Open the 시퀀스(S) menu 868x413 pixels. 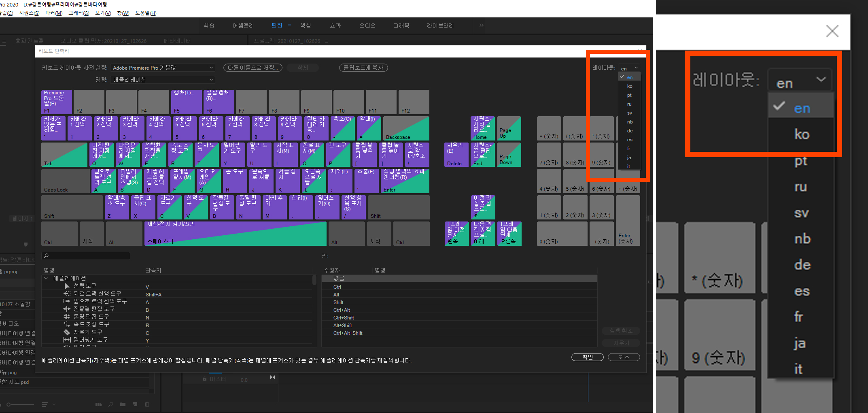click(30, 13)
